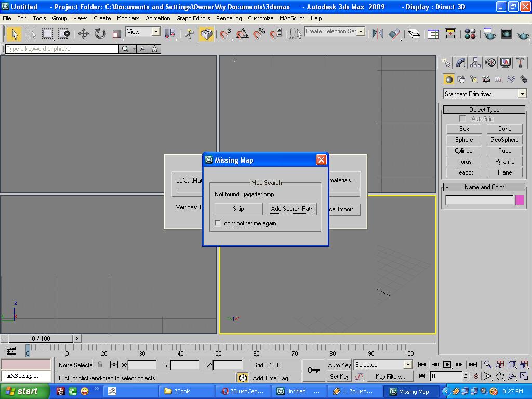Open the Material Editor spheres icon
The width and height of the screenshot is (532, 399).
point(470,34)
